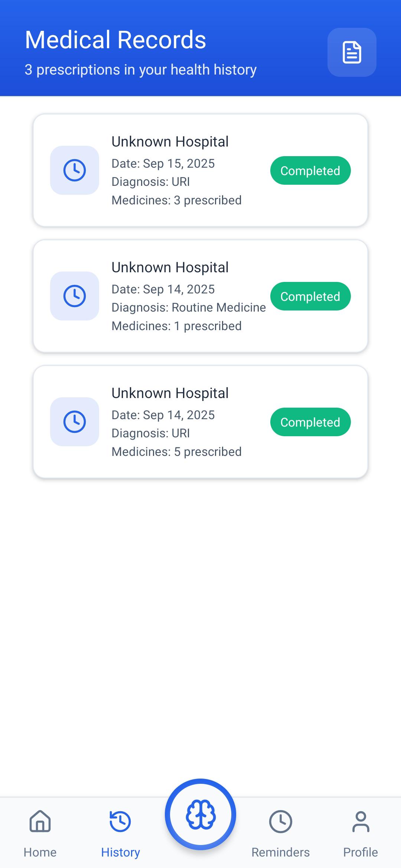Image resolution: width=401 pixels, height=868 pixels.
Task: Tap "Medicines: 5 prescribed" text
Action: [x=177, y=452]
